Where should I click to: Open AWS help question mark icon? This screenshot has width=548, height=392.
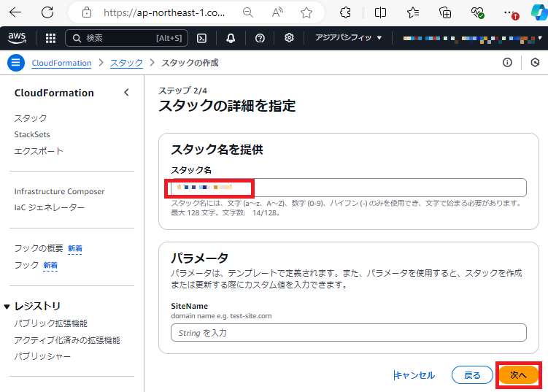click(x=260, y=38)
